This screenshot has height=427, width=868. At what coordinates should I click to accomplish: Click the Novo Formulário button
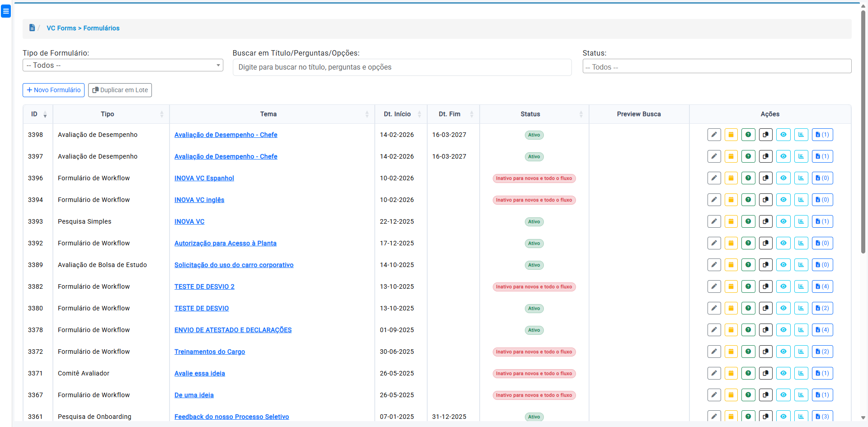53,90
